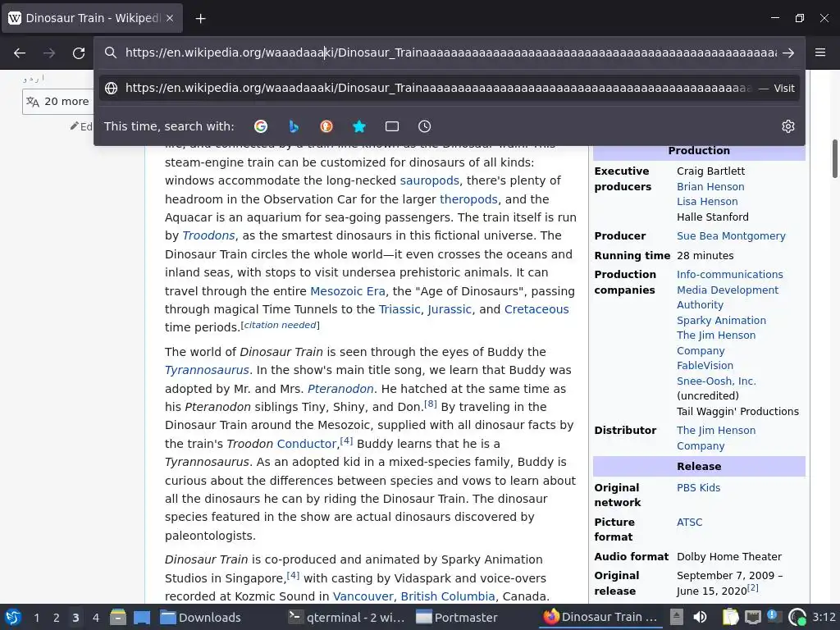This screenshot has width=840, height=630.
Task: Open Snee-Oosh, Inc. link
Action: 716,381
